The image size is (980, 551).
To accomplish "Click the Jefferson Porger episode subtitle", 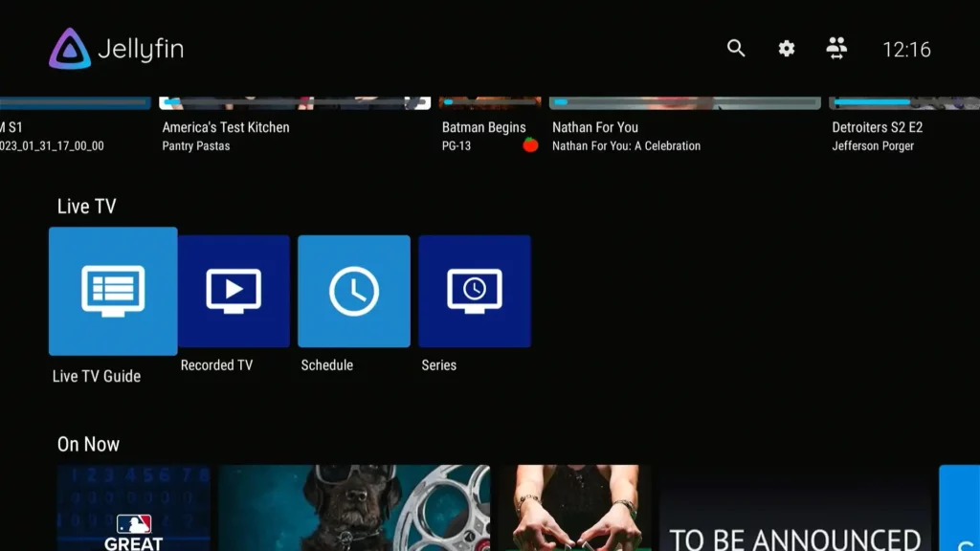I will point(873,146).
